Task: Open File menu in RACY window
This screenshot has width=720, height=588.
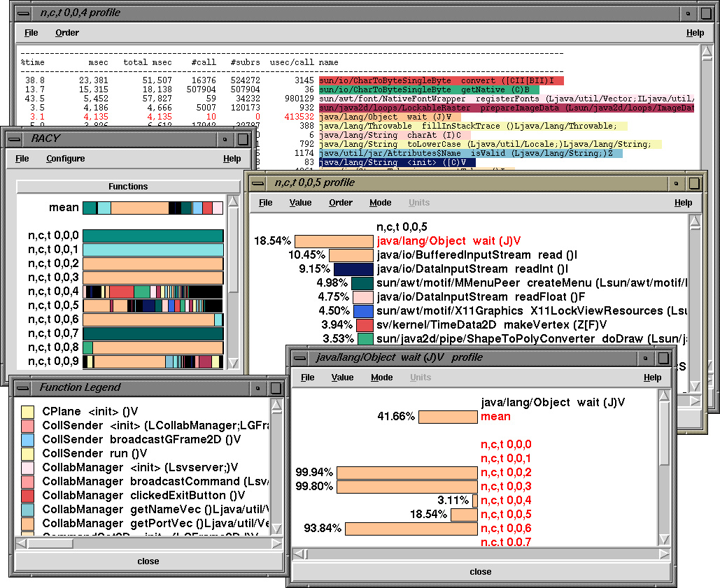Action: [x=22, y=159]
